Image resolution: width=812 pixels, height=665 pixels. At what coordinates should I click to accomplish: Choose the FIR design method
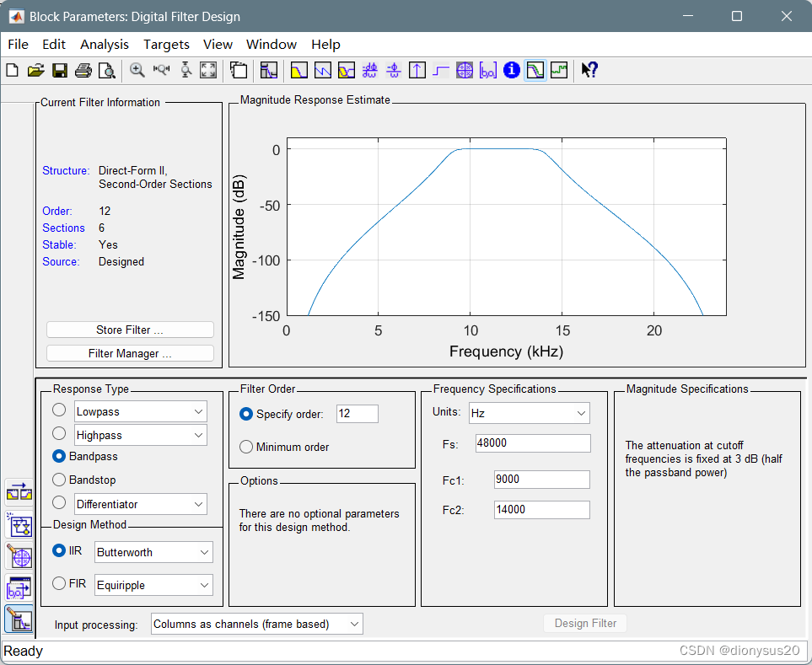59,583
